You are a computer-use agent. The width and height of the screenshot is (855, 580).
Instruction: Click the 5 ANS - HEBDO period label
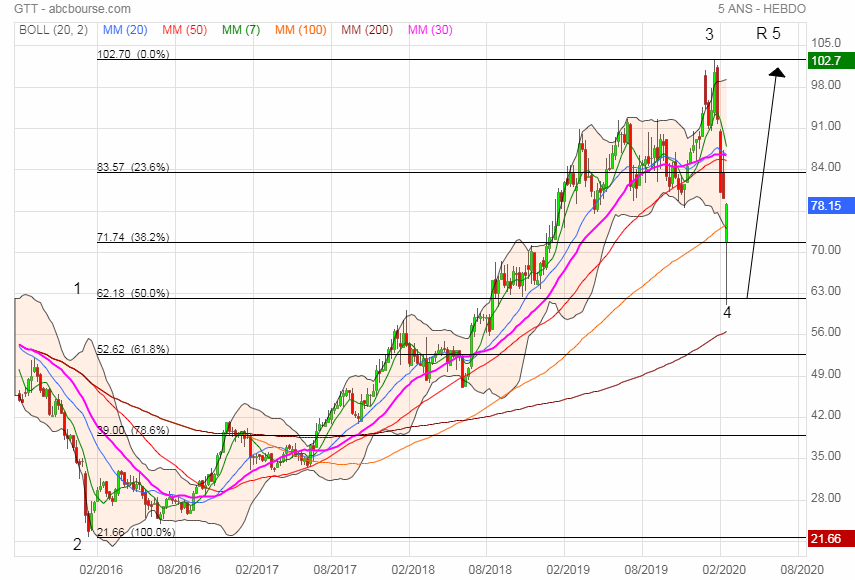tap(762, 9)
